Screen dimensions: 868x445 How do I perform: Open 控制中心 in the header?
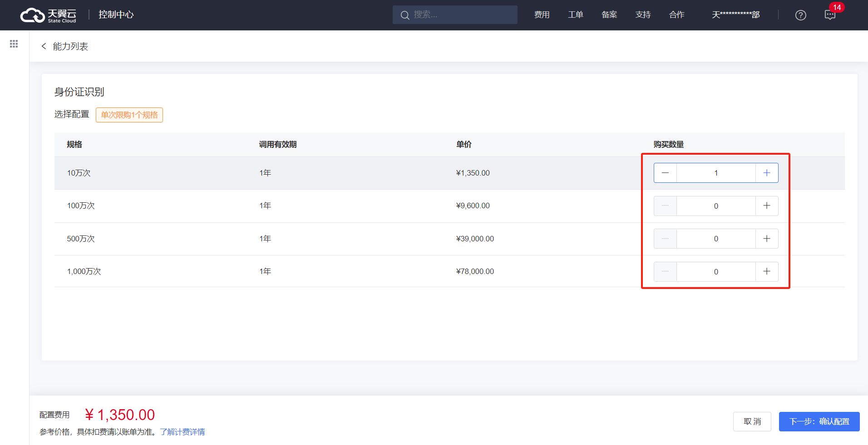116,15
